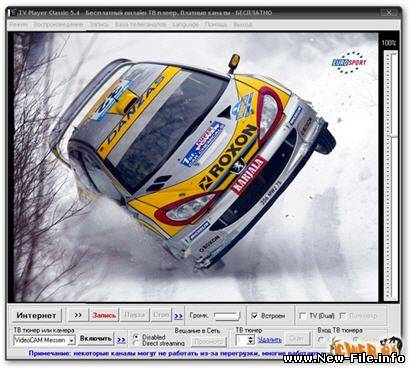Screen dimensions: 410x368
Task: Enable the TV (Dual) checkbox
Action: [303, 316]
